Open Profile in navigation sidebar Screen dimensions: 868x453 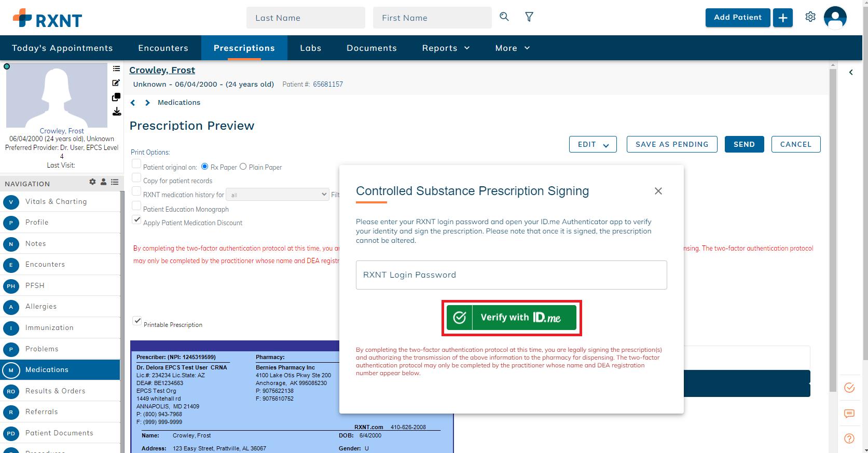[60, 223]
